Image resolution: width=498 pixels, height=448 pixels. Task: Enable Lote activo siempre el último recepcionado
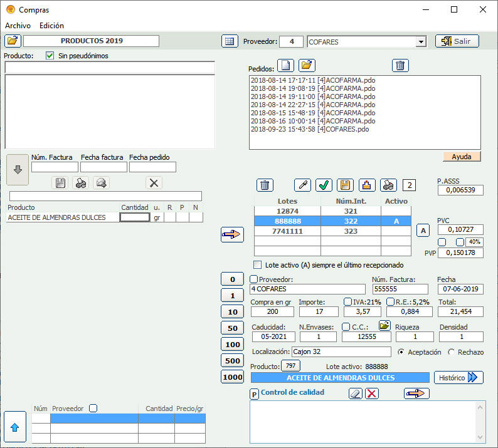[258, 265]
